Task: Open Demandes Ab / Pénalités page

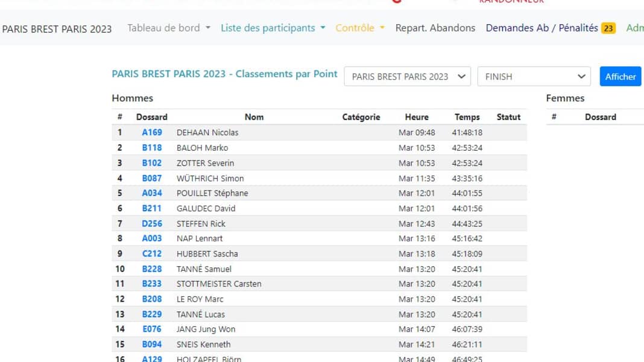Action: coord(541,28)
